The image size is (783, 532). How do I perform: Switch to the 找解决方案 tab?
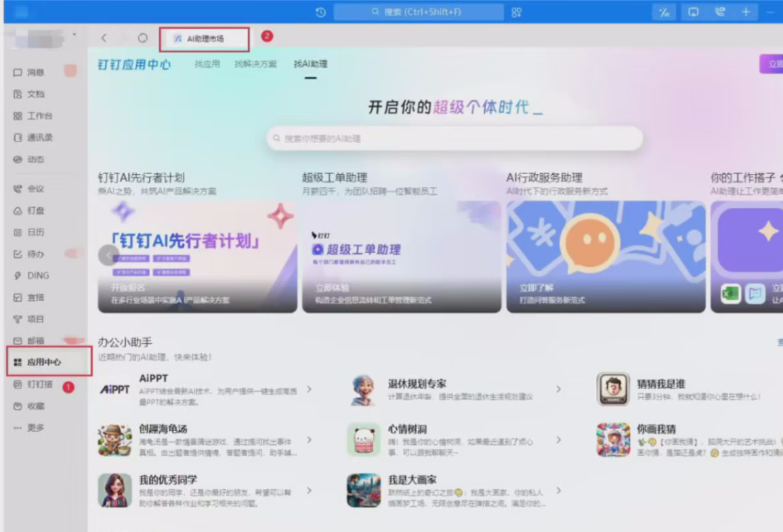tap(255, 64)
